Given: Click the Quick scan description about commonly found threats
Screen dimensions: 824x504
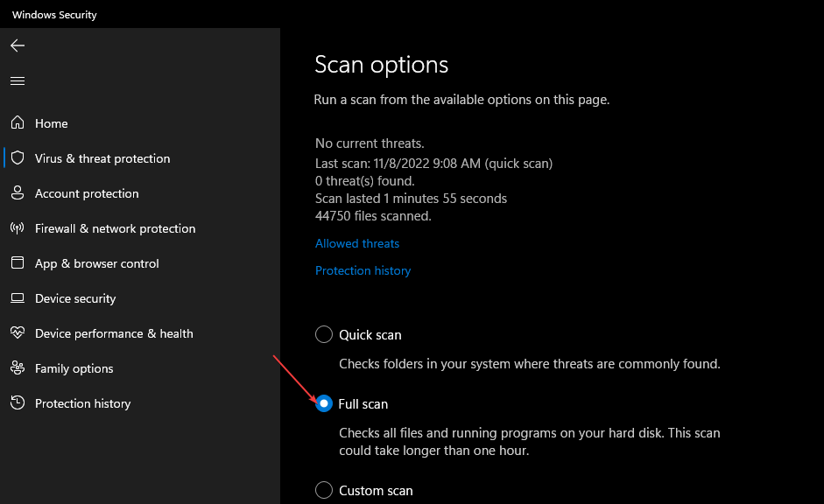Looking at the screenshot, I should click(x=530, y=364).
